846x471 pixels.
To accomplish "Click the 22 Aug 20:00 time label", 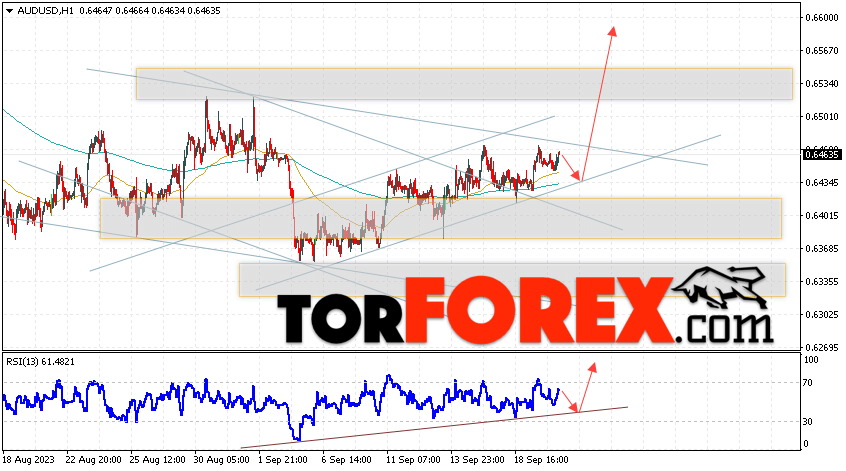I will 93,460.
